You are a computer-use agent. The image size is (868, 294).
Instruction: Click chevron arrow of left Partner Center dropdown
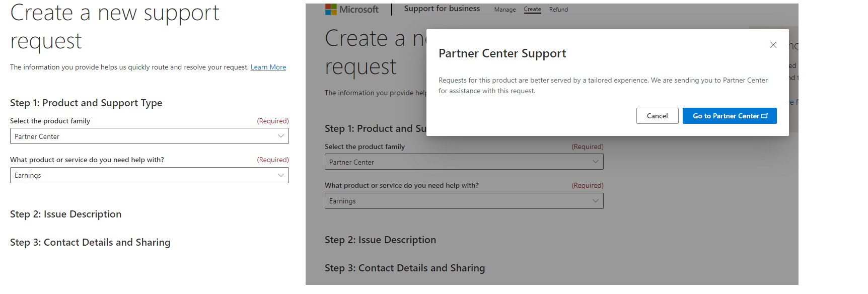click(x=281, y=136)
